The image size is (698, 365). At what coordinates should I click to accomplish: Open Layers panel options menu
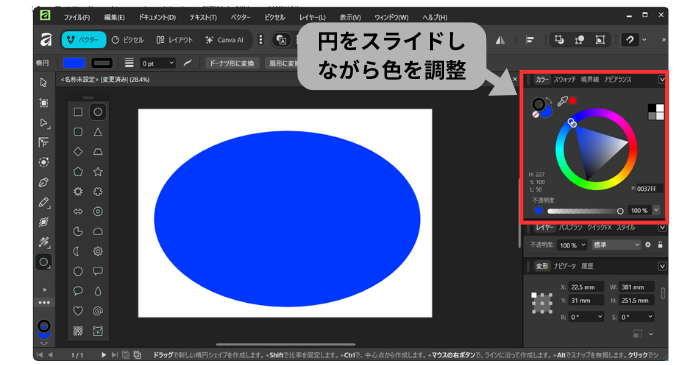(662, 227)
